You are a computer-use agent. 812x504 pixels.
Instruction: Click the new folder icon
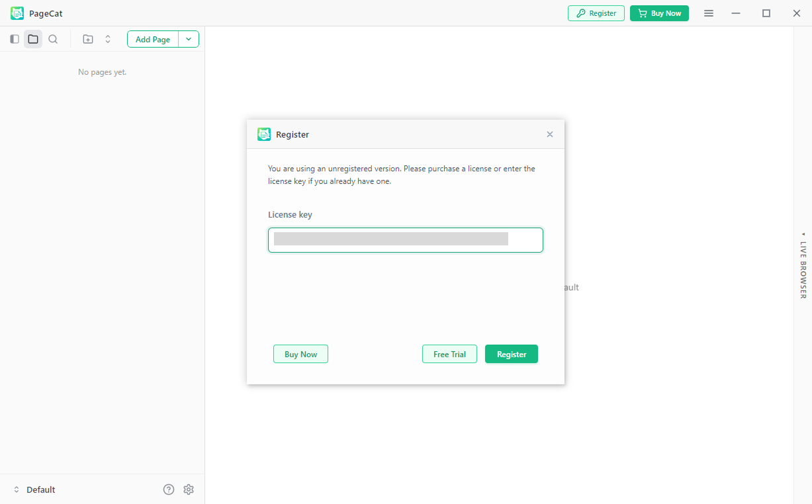(x=88, y=39)
